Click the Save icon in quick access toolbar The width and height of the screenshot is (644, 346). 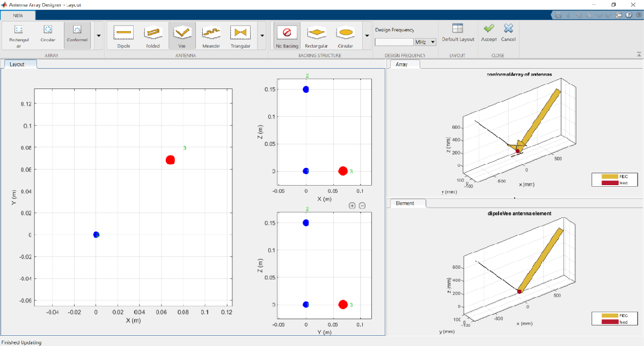pyautogui.click(x=558, y=16)
